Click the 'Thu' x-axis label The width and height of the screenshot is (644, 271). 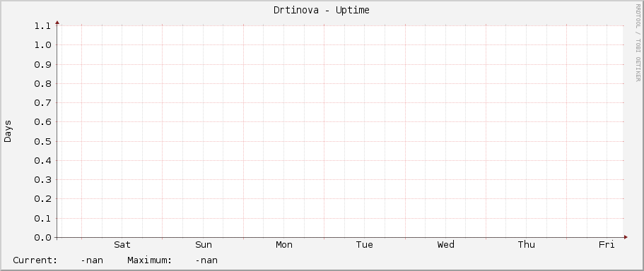tap(527, 245)
